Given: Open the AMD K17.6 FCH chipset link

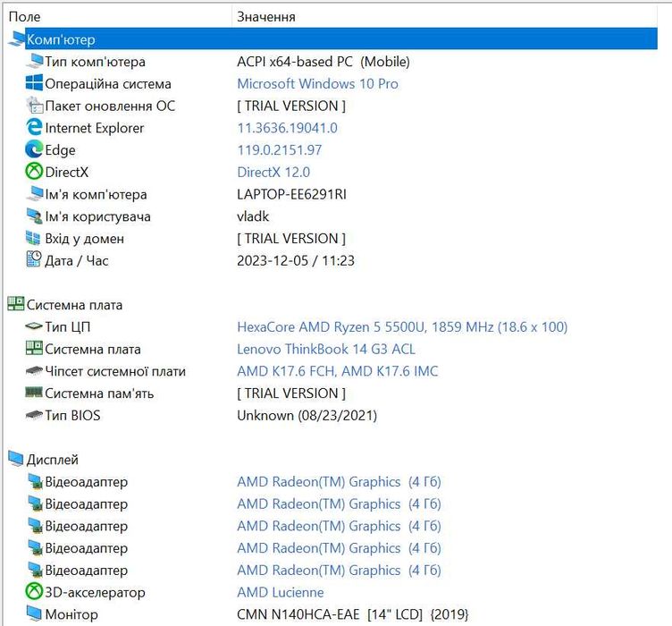Looking at the screenshot, I should coord(338,371).
